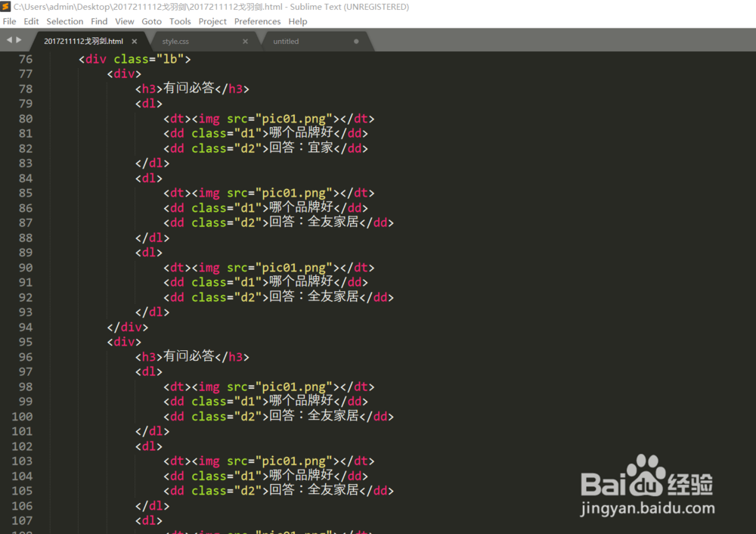Open the Project menu
The height and width of the screenshot is (534, 756).
pos(212,21)
